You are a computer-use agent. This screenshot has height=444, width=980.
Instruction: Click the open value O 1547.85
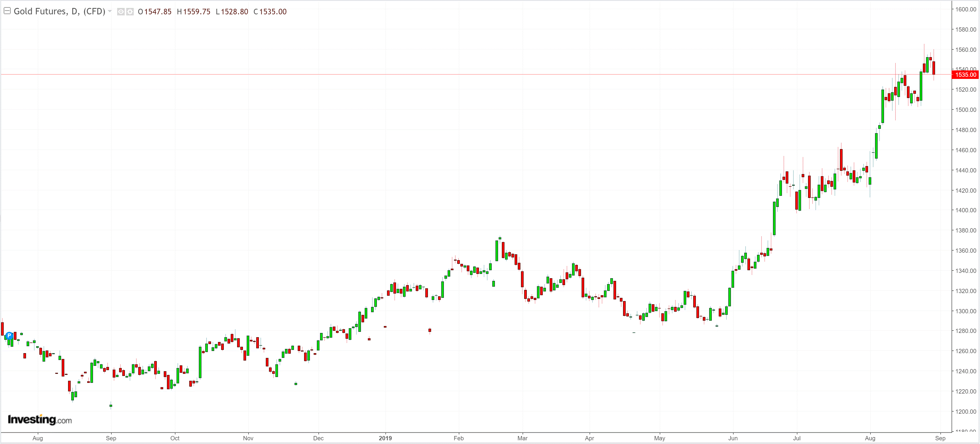coord(155,12)
